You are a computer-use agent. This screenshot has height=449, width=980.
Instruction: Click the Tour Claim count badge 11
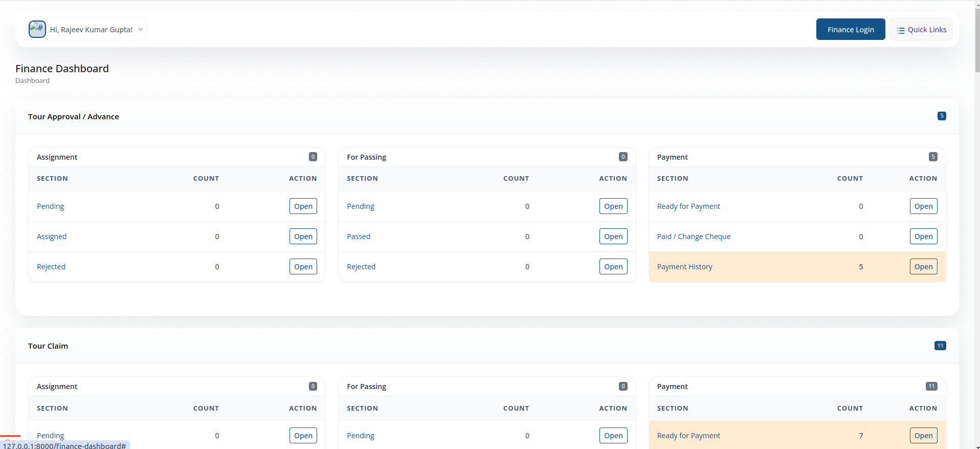click(x=940, y=346)
